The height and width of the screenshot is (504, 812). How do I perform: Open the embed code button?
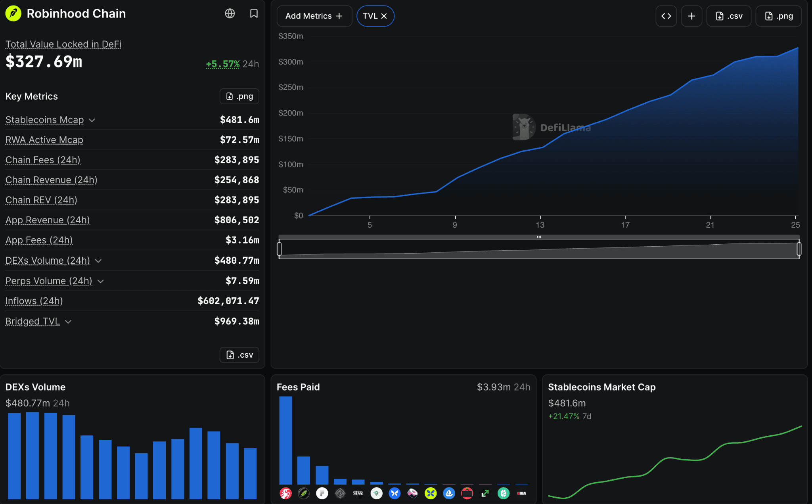coord(666,16)
